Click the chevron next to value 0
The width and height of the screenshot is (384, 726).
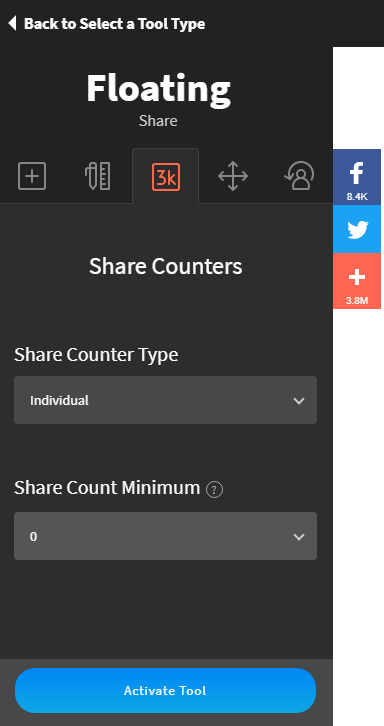click(x=299, y=537)
